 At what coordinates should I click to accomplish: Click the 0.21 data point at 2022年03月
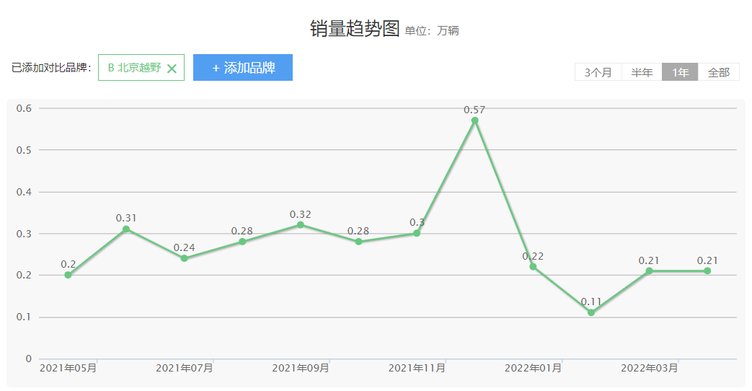point(649,271)
